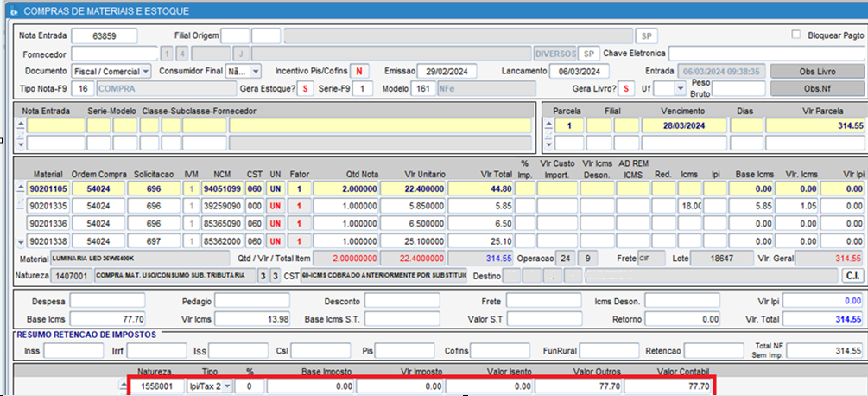868x396 pixels.
Task: Click the Inss retention field
Action: [73, 351]
